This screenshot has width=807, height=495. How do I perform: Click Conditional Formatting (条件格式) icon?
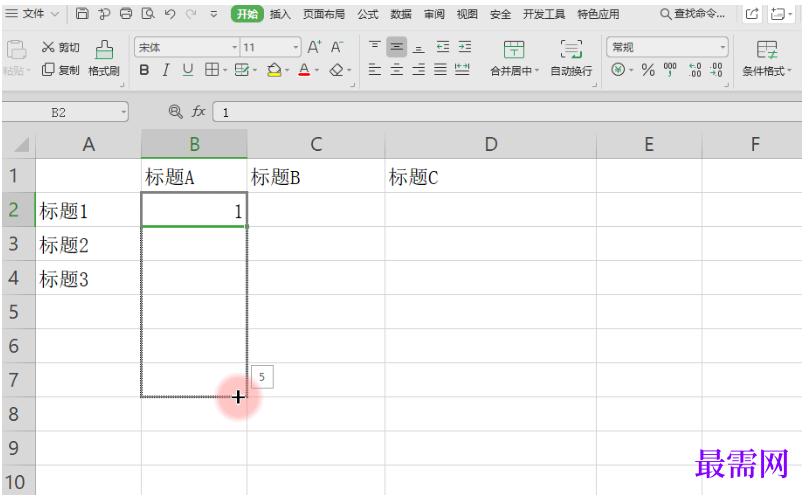pyautogui.click(x=766, y=50)
